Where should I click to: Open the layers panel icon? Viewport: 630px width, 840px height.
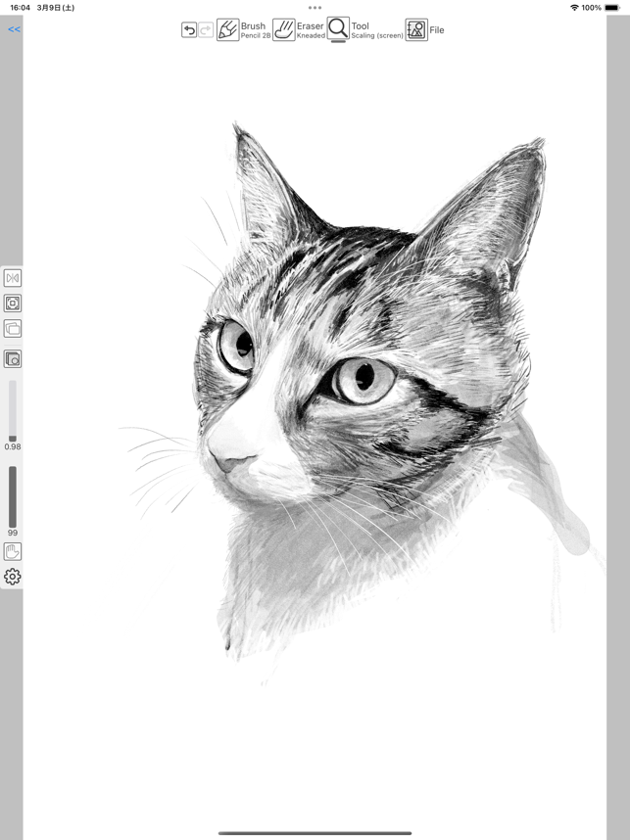tap(13, 328)
